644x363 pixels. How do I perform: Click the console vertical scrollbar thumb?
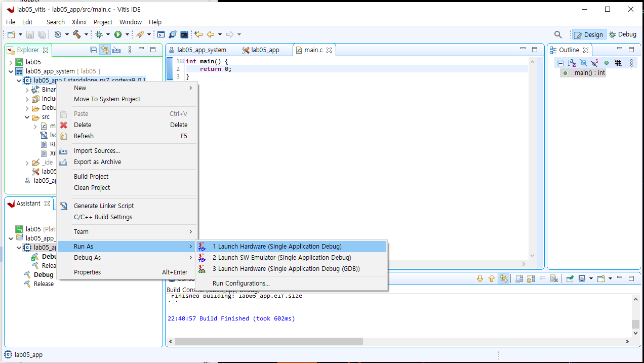coord(635,325)
